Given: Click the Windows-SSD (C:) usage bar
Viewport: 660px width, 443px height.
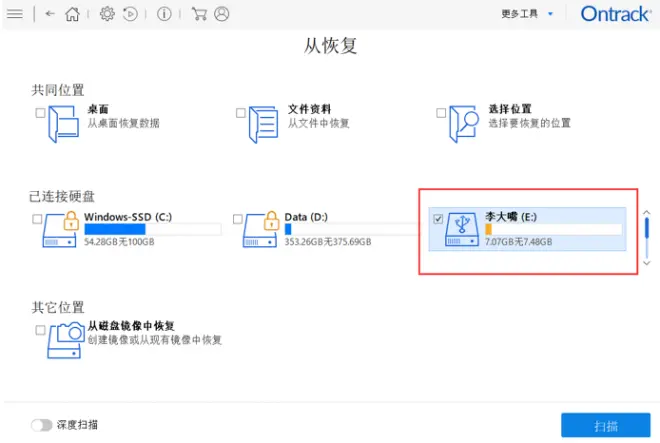Looking at the screenshot, I should (x=153, y=229).
